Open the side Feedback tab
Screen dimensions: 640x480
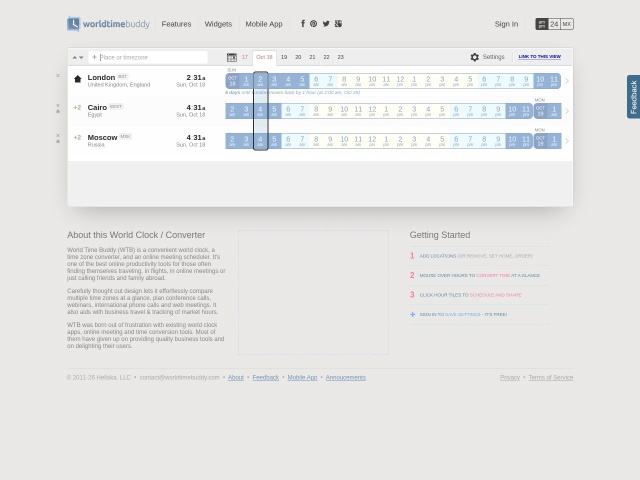633,97
